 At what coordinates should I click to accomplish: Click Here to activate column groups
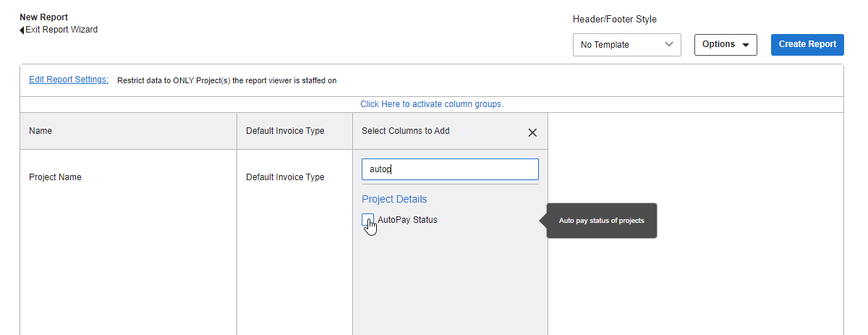pos(432,104)
